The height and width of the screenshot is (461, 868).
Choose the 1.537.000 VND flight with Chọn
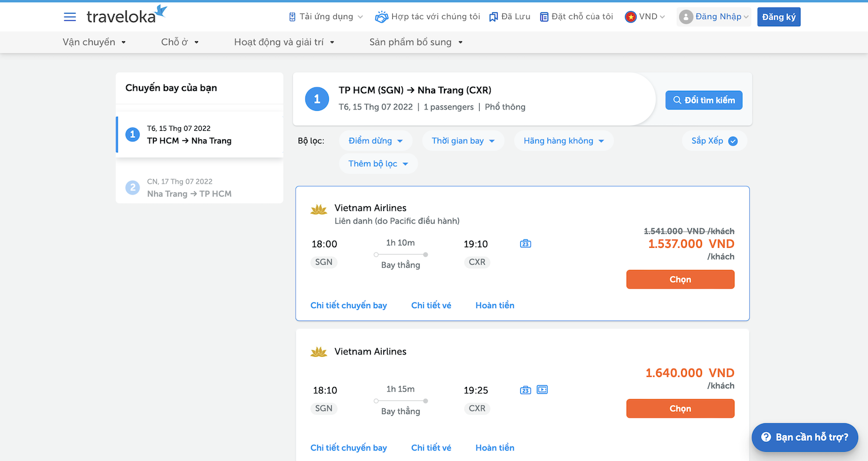pos(681,279)
